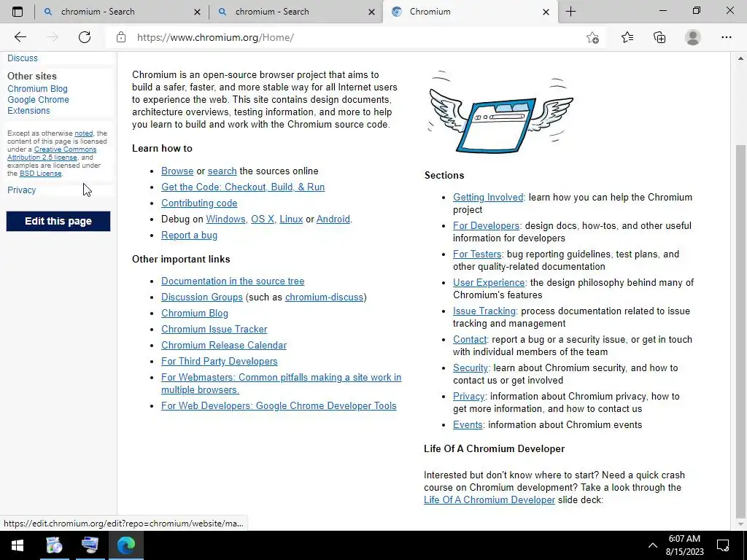Open Debug on Linux link
Viewport: 747px width, 560px height.
pyautogui.click(x=291, y=219)
